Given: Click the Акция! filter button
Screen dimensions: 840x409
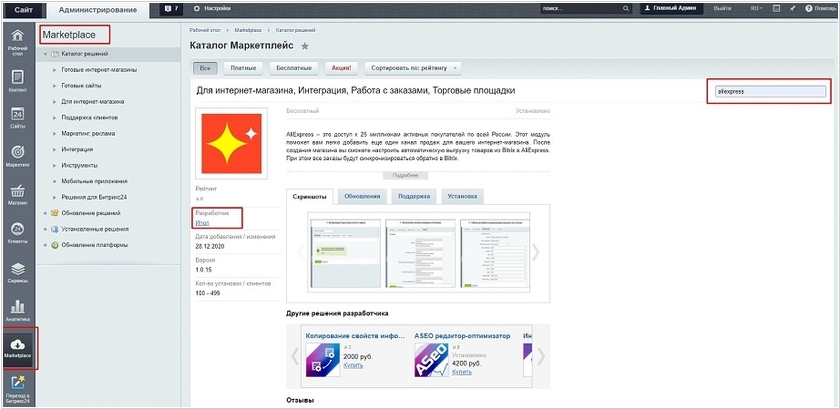Looking at the screenshot, I should [x=341, y=68].
